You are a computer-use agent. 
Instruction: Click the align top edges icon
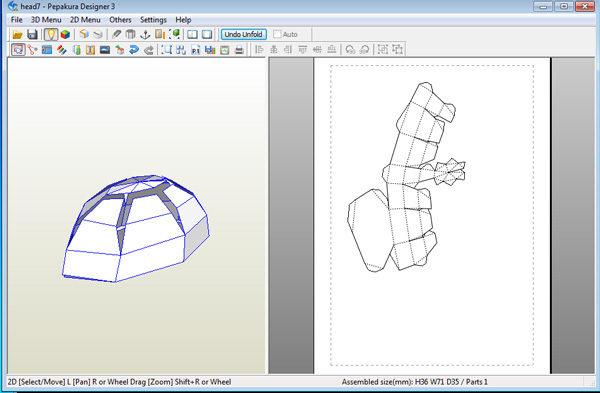click(x=303, y=49)
